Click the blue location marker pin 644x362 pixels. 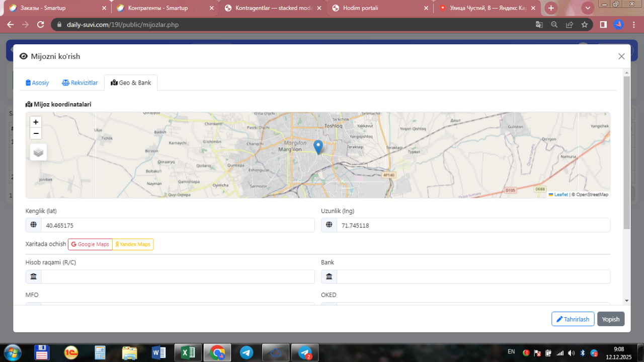click(x=318, y=147)
